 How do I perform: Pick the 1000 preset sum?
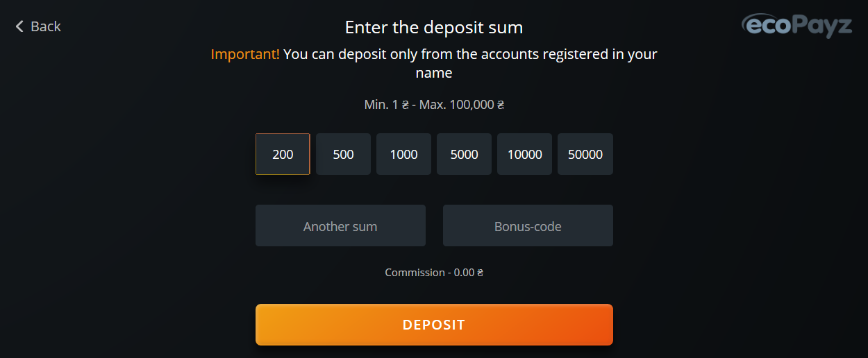403,154
